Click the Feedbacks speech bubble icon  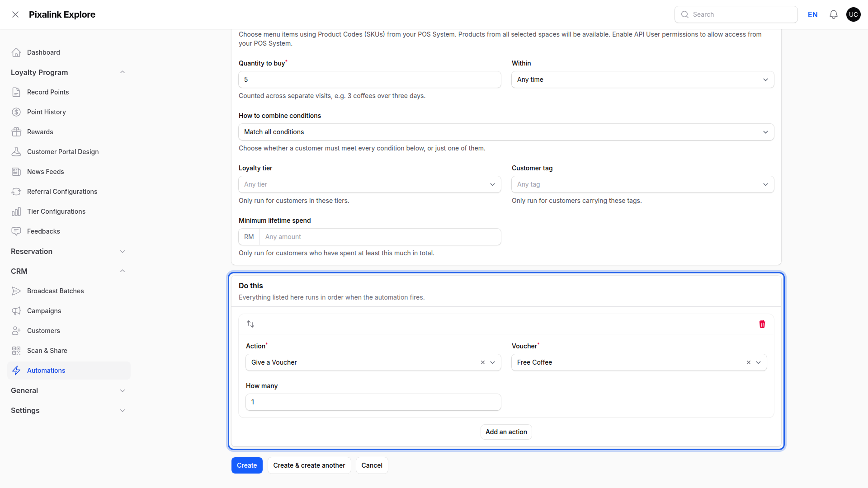click(16, 231)
